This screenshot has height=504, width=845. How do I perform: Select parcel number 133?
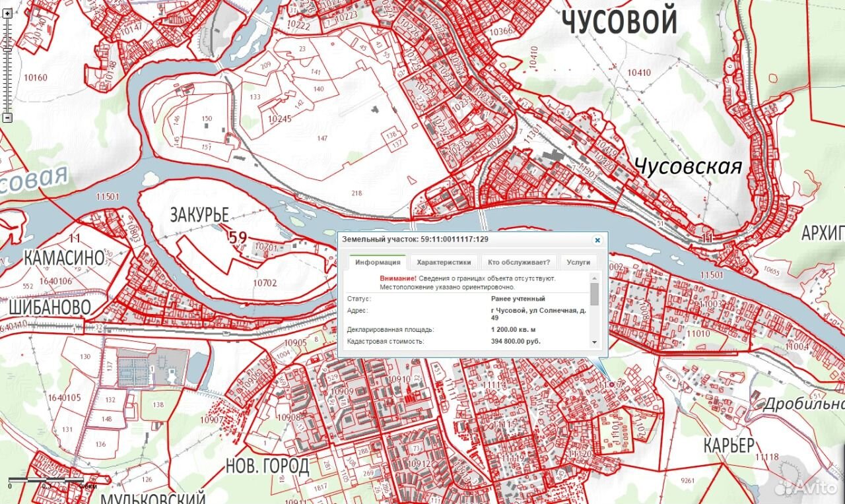[x=255, y=96]
